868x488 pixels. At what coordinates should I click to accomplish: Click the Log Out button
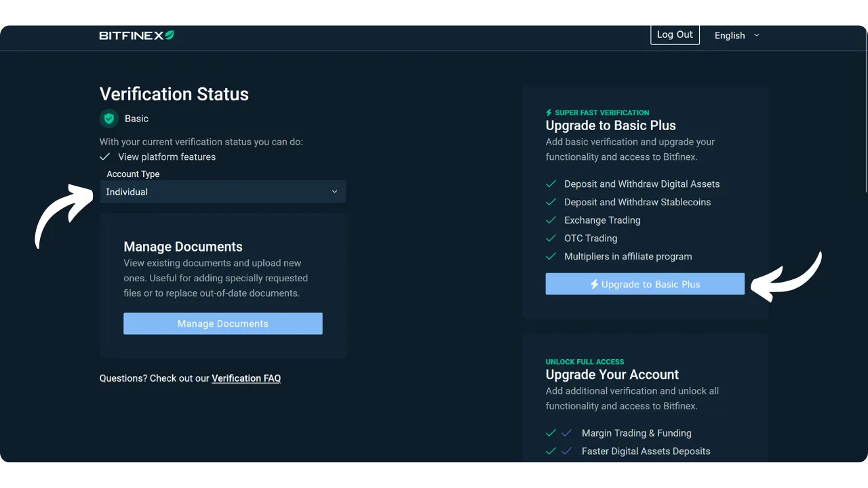click(675, 35)
